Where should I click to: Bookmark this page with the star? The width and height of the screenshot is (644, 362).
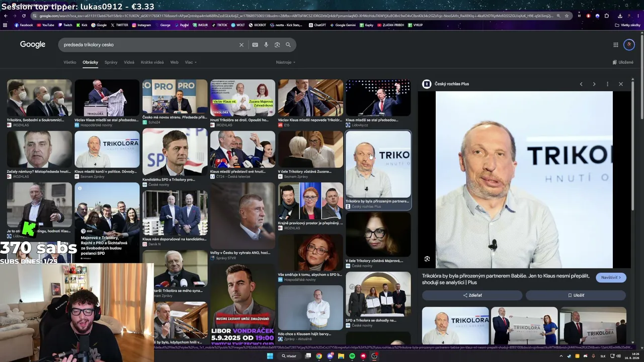click(567, 16)
